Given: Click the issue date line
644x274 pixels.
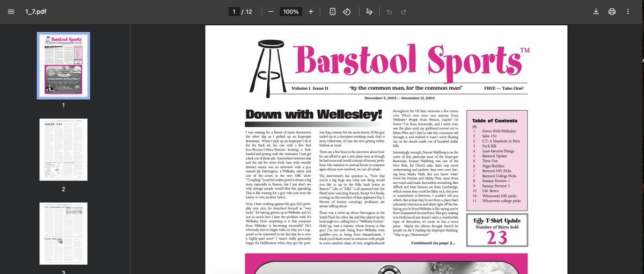Looking at the screenshot, I should pos(399,98).
